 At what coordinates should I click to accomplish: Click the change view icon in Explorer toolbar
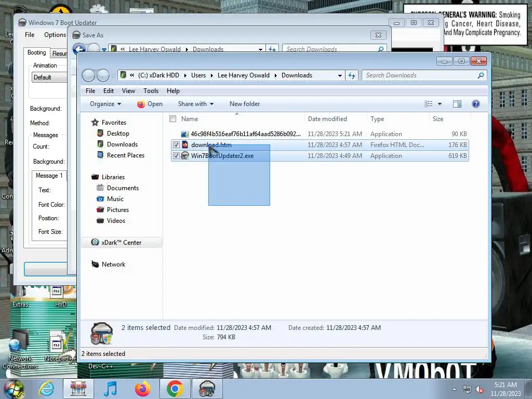[429, 104]
